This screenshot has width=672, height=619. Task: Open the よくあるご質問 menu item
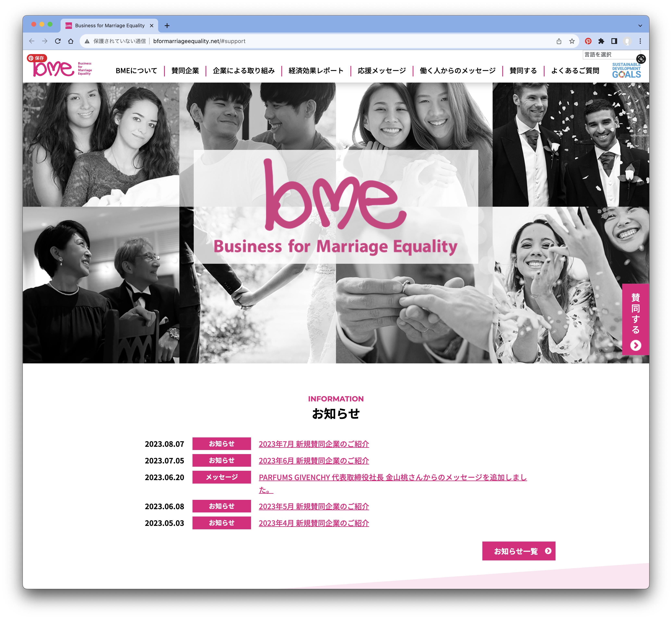point(575,71)
